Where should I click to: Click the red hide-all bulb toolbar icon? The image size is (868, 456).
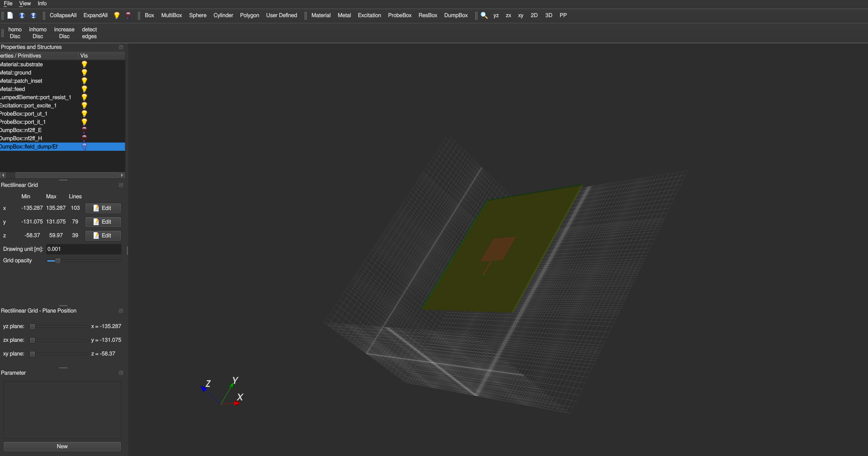(128, 15)
